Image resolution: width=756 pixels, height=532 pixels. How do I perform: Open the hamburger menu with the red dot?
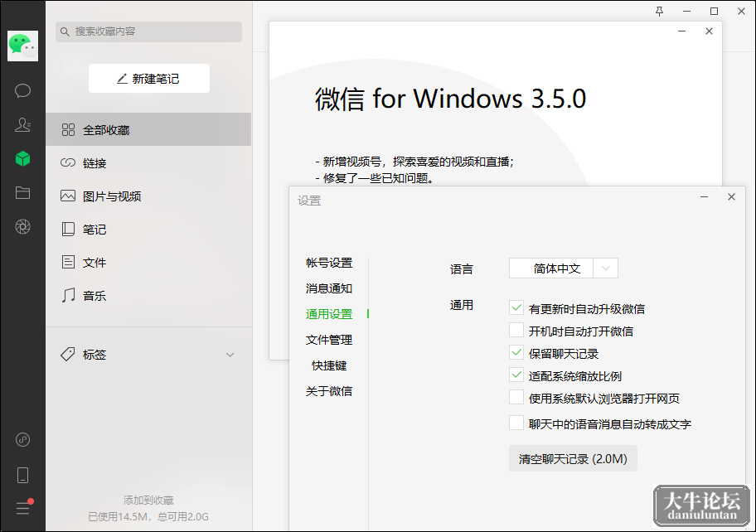(22, 508)
